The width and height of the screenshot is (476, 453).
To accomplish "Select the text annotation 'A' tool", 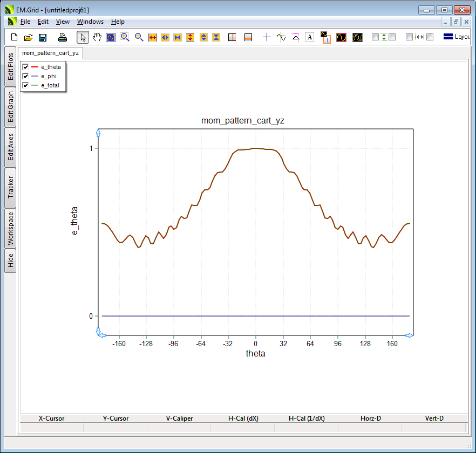I will [x=310, y=37].
